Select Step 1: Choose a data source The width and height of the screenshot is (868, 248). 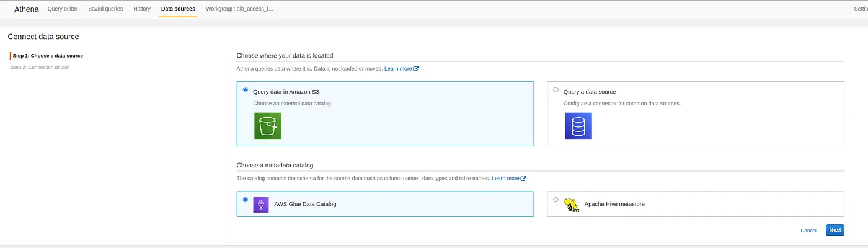(x=48, y=56)
